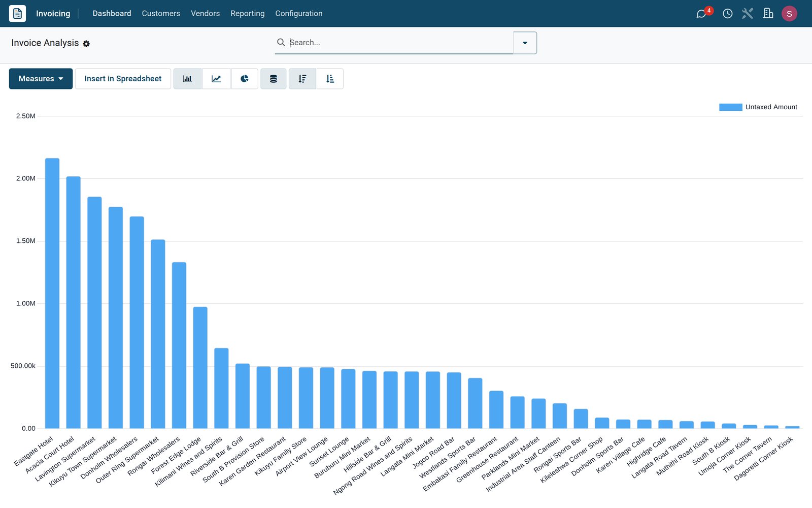
Task: Click the Acacia Court Hotel bar
Action: click(x=74, y=302)
